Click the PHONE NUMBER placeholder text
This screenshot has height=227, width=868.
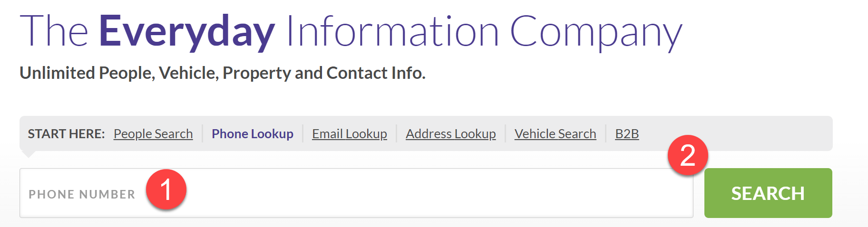(82, 194)
